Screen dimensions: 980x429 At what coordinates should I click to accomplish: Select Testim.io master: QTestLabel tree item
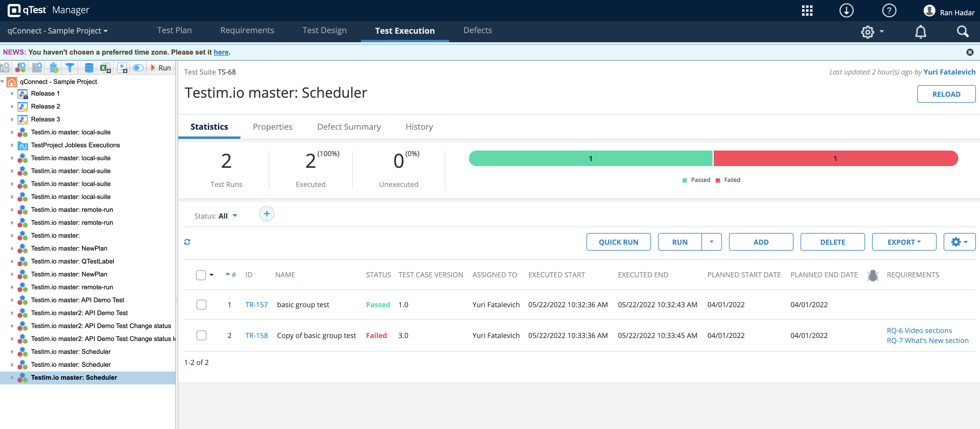[72, 261]
